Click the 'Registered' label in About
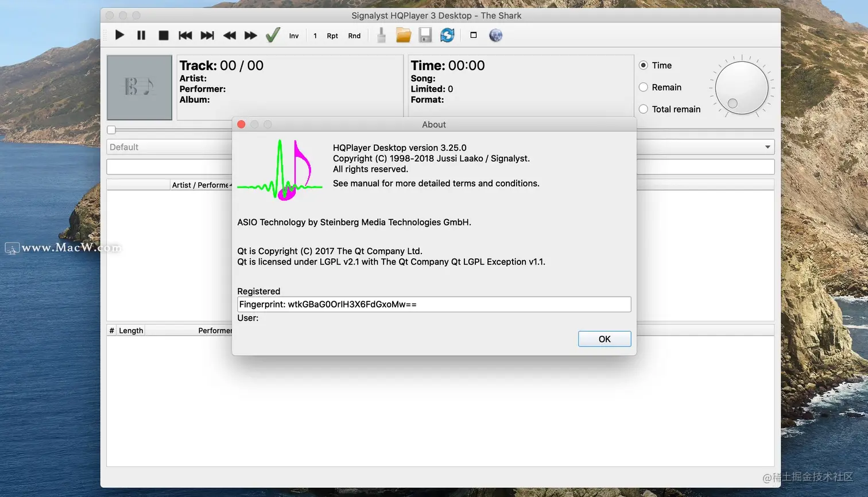This screenshot has height=497, width=868. tap(259, 291)
